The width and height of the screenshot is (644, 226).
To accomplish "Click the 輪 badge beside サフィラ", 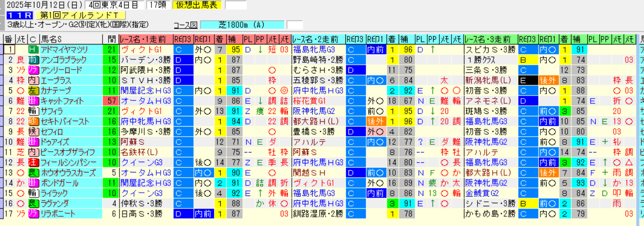I will [33, 111].
